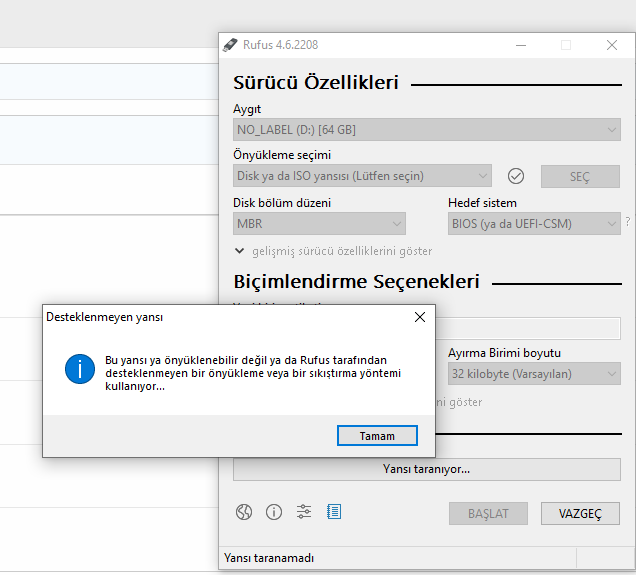
Task: Open the Disk bölüm düzeni MBR dropdown
Action: (319, 223)
